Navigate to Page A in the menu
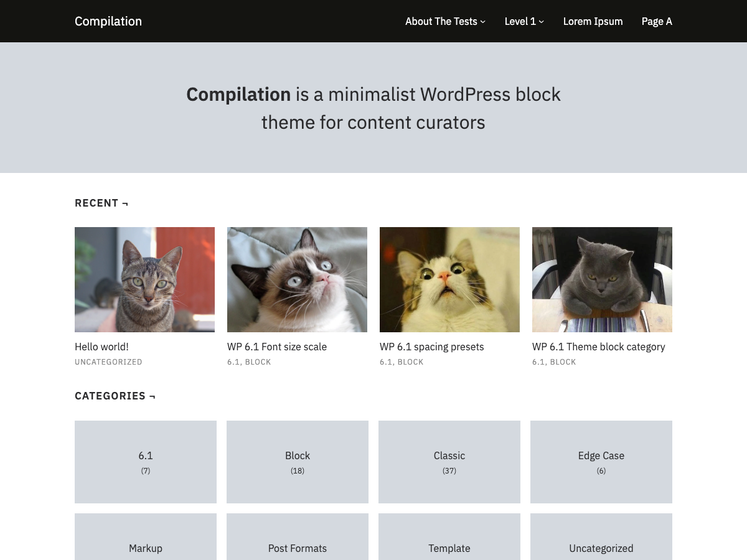This screenshot has width=747, height=560. click(657, 21)
